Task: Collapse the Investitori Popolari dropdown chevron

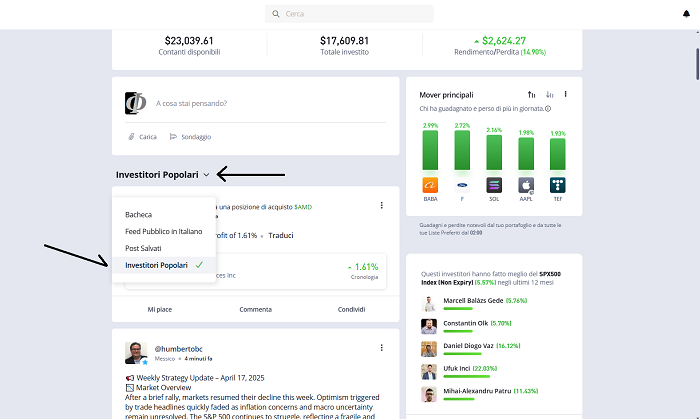Action: coord(206,175)
